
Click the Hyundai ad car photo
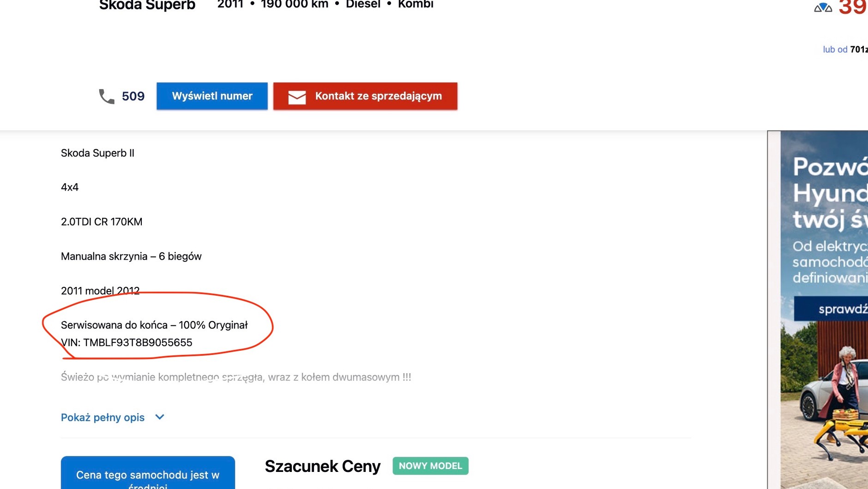(824, 405)
